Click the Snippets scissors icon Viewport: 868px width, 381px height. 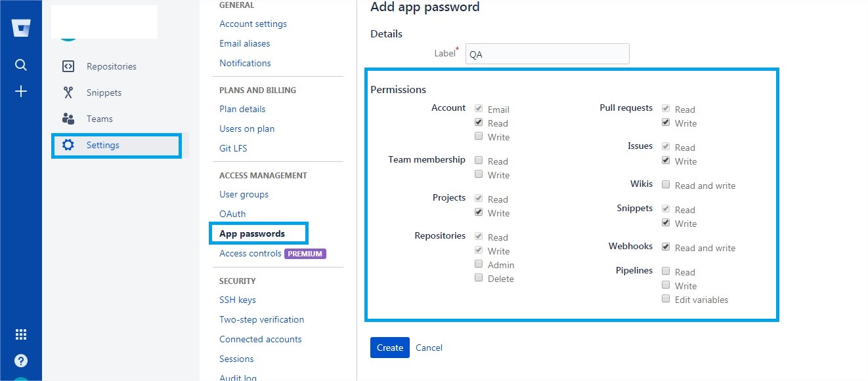pos(68,92)
